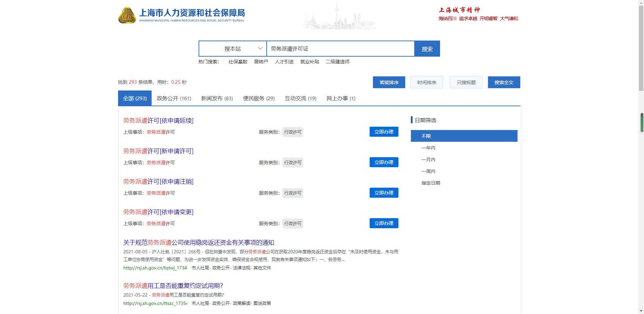The width and height of the screenshot is (644, 314).
Task: Select hot search 社保基数
Action: pyautogui.click(x=238, y=62)
